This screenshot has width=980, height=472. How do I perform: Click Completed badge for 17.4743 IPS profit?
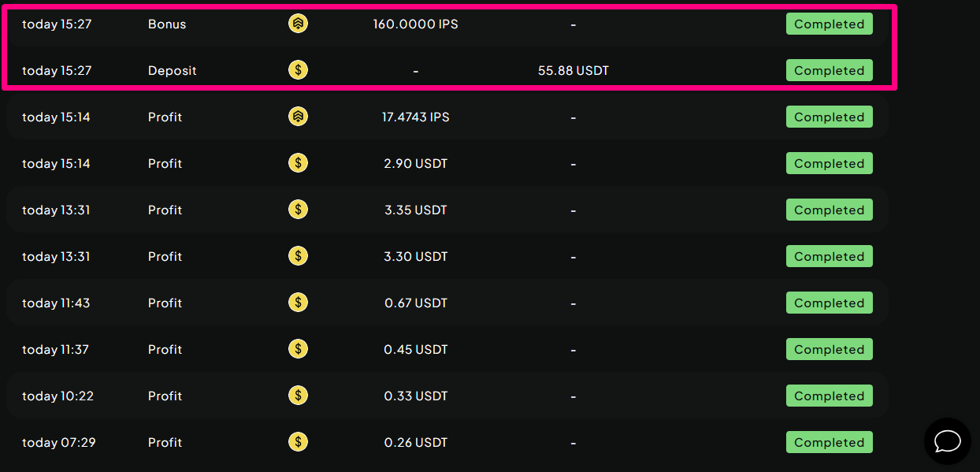(x=829, y=117)
